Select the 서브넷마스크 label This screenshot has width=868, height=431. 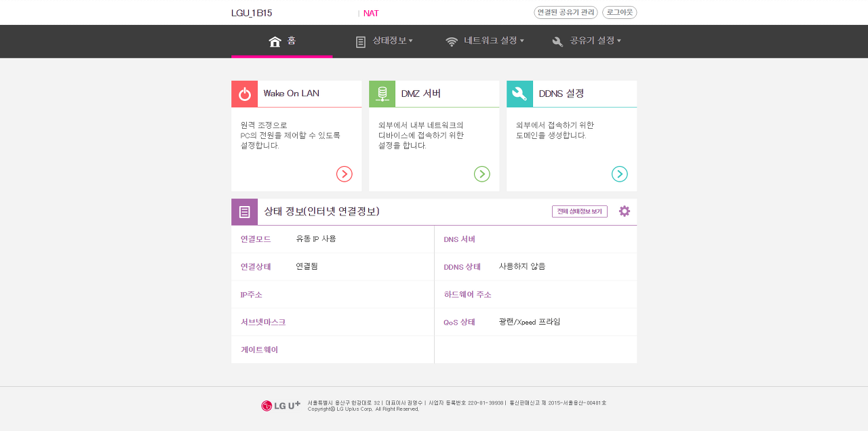[x=263, y=323]
